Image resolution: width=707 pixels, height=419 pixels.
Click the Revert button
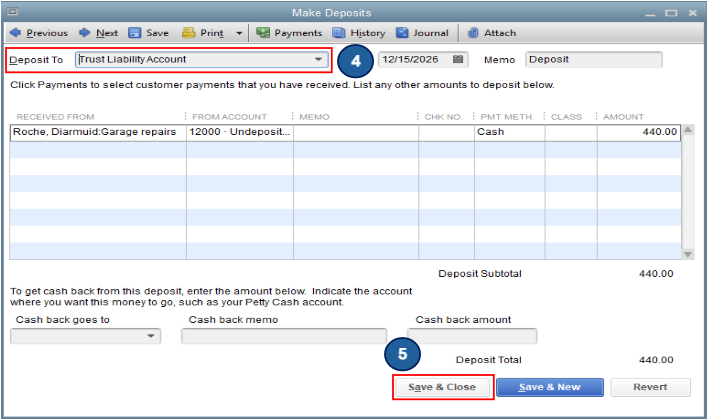pyautogui.click(x=650, y=387)
